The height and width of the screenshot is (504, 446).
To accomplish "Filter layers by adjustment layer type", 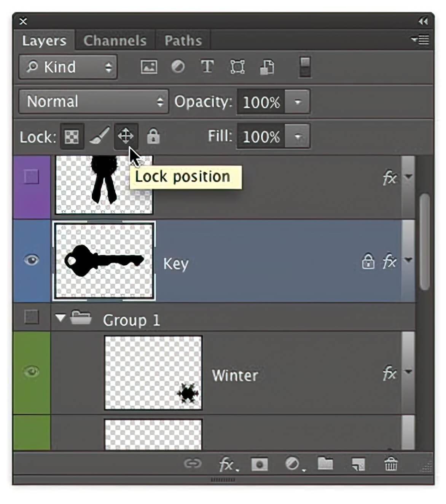I will coord(178,67).
